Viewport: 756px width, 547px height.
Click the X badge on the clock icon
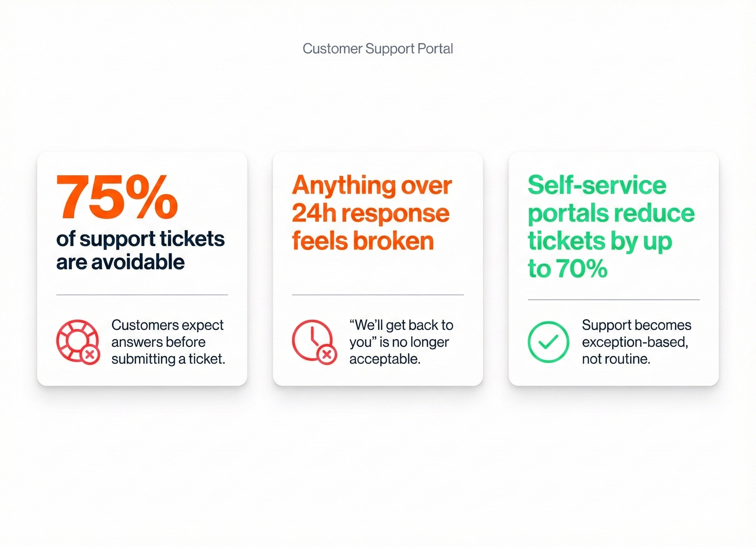327,354
